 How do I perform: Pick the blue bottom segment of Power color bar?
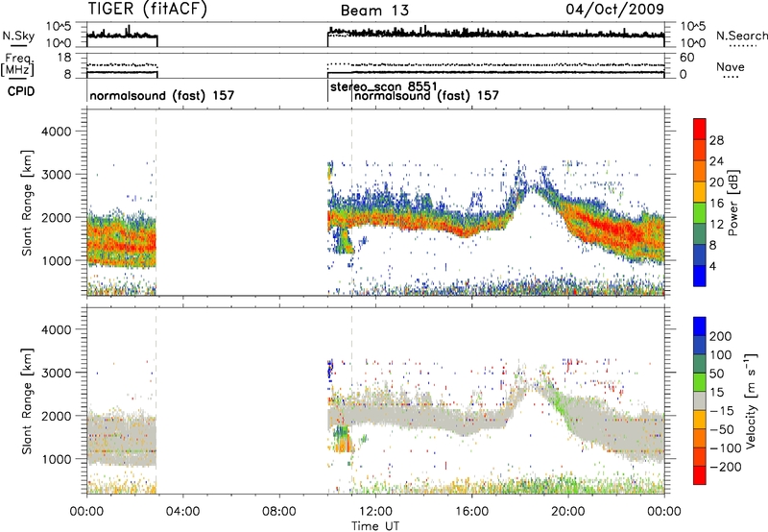coord(700,276)
